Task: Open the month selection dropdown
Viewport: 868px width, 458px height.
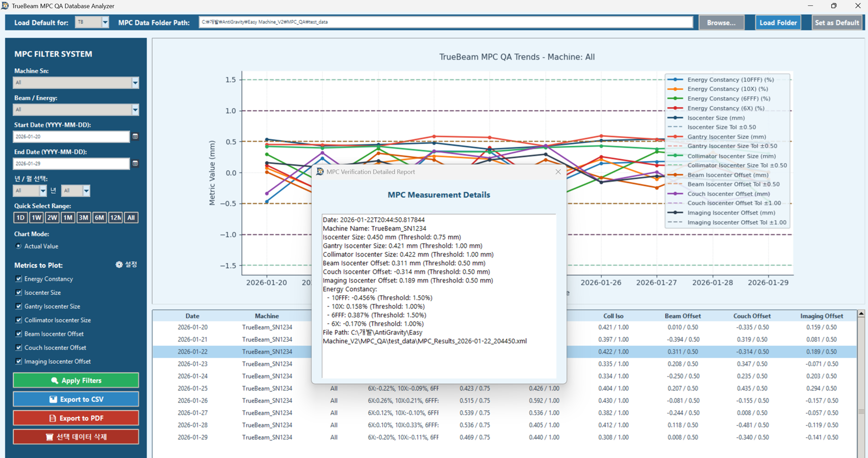Action: click(x=86, y=191)
